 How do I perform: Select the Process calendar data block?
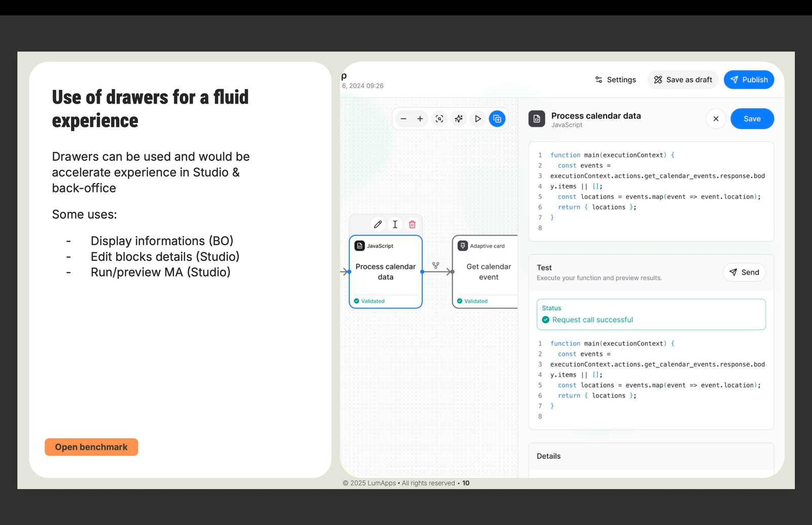point(386,272)
